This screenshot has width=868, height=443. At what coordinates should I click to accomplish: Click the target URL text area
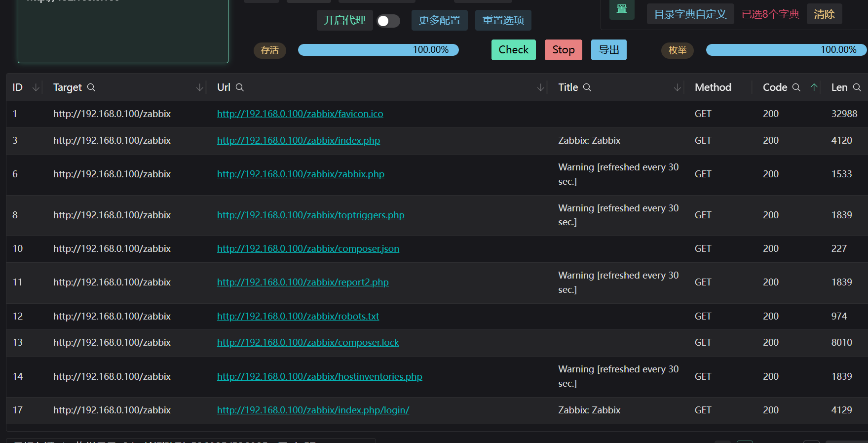click(x=123, y=31)
